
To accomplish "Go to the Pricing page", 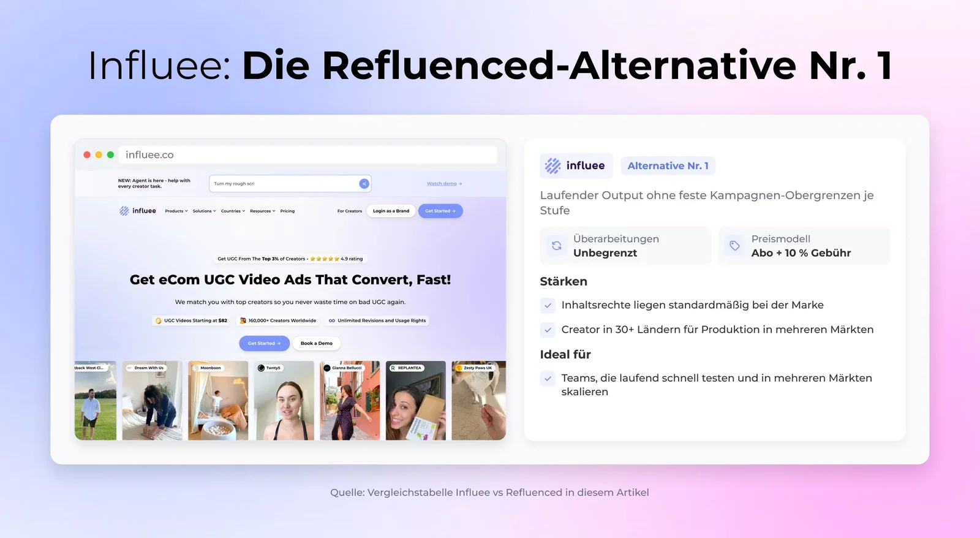I will pyautogui.click(x=287, y=211).
